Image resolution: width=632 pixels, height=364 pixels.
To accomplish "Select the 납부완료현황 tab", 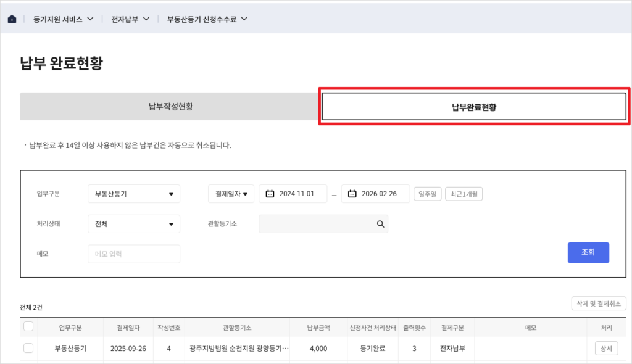I will pos(473,105).
